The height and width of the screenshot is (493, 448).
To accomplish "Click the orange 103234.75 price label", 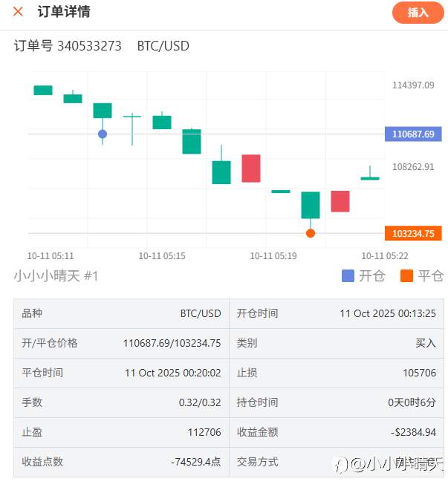I will coord(413,234).
